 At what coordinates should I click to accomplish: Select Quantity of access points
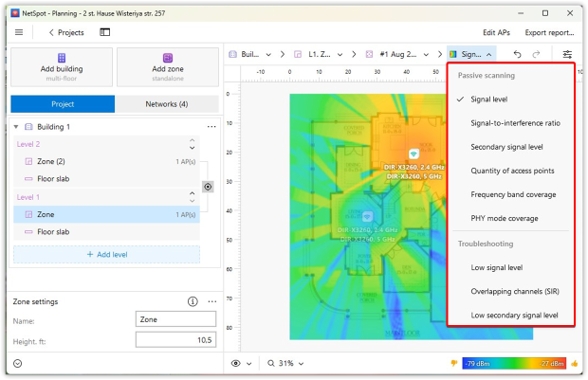pos(511,171)
